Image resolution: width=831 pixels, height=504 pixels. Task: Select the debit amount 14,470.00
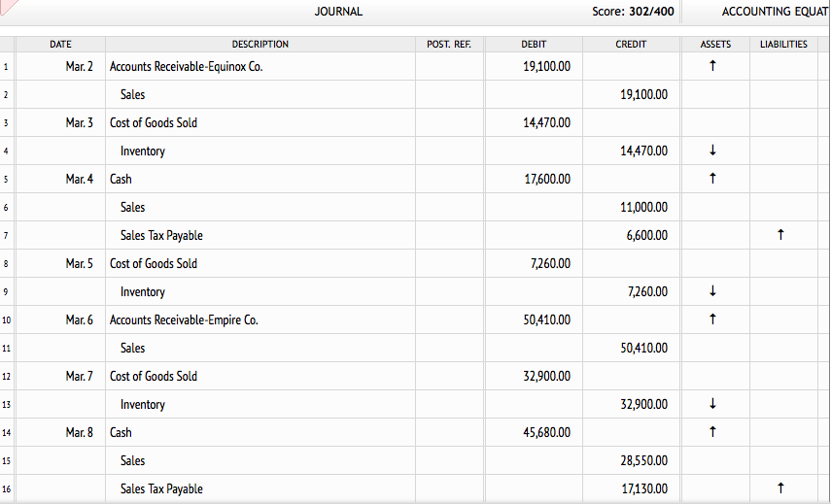pos(547,122)
